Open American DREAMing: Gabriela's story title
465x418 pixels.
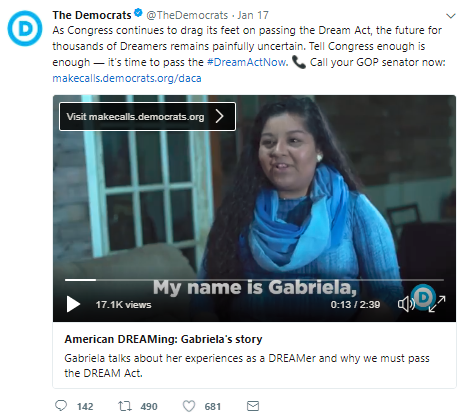163,339
